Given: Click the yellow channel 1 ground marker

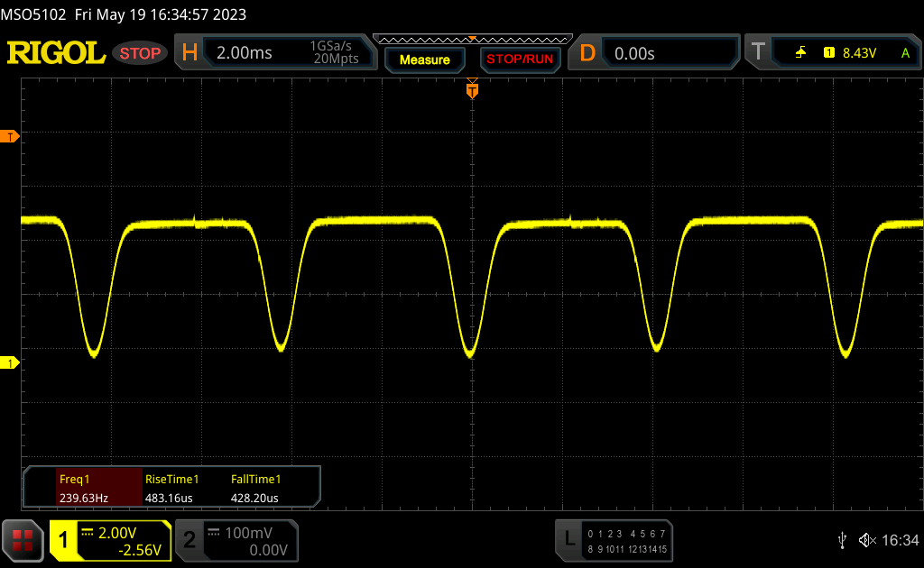Looking at the screenshot, I should [x=9, y=363].
